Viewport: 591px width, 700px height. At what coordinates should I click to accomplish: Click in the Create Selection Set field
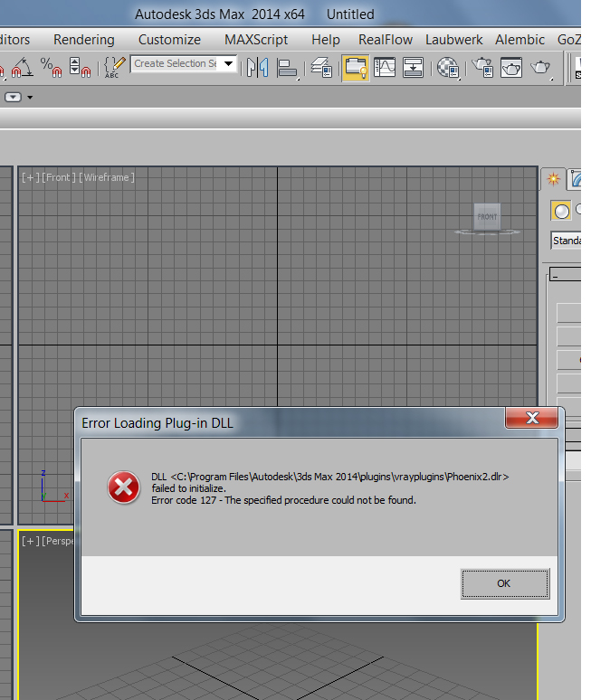point(176,63)
